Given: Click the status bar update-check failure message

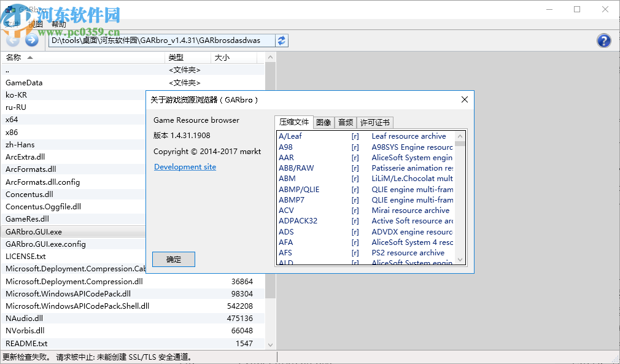Looking at the screenshot, I should point(98,357).
